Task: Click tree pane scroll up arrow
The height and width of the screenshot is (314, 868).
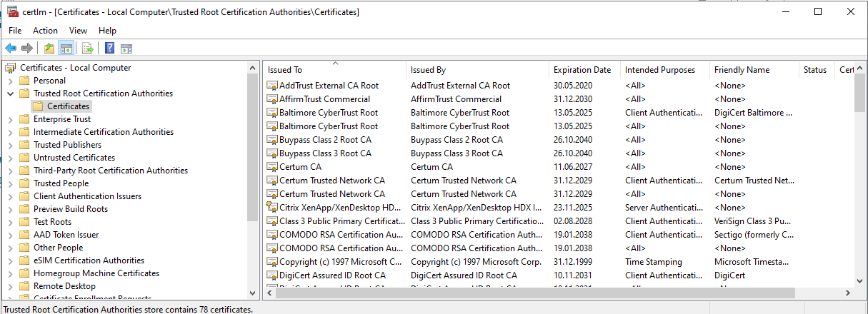Action: click(x=252, y=67)
